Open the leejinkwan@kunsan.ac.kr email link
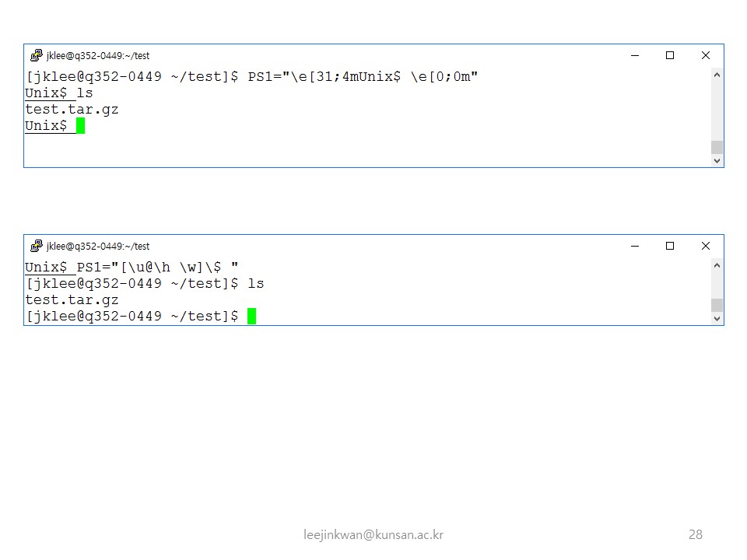The width and height of the screenshot is (747, 560). pyautogui.click(x=373, y=534)
